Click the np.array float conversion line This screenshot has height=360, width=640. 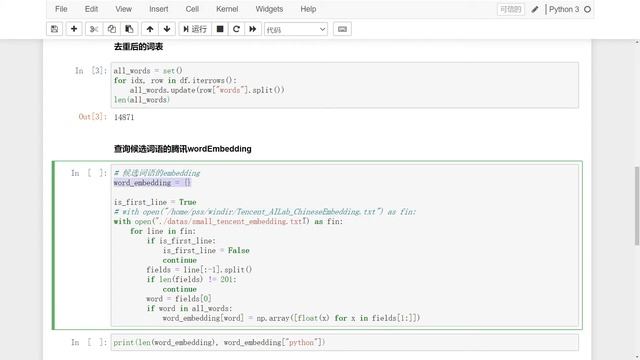pos(291,318)
